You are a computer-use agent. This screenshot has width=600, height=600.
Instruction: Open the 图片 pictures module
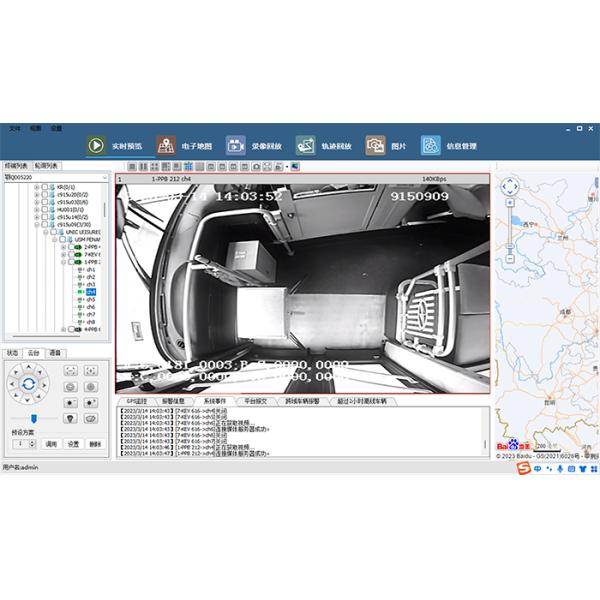pos(387,145)
